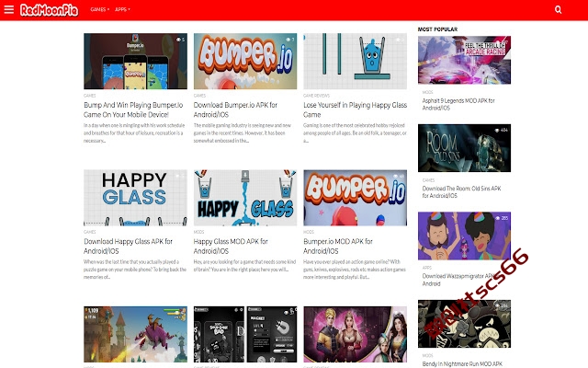Click excerpt 'Have you ever played an action game'

click(355, 270)
